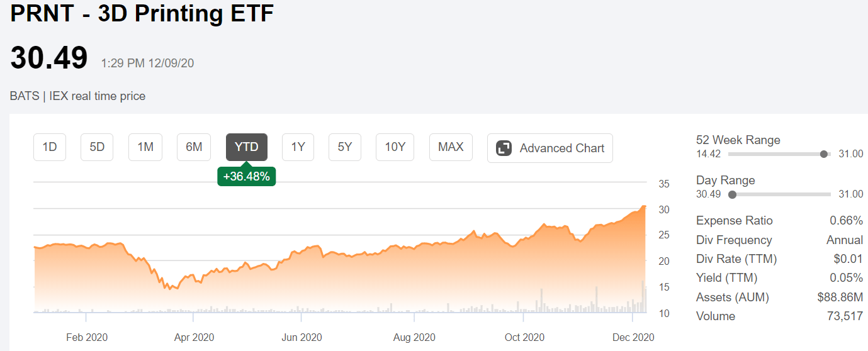
Task: Choose the MAX chart range
Action: point(451,147)
